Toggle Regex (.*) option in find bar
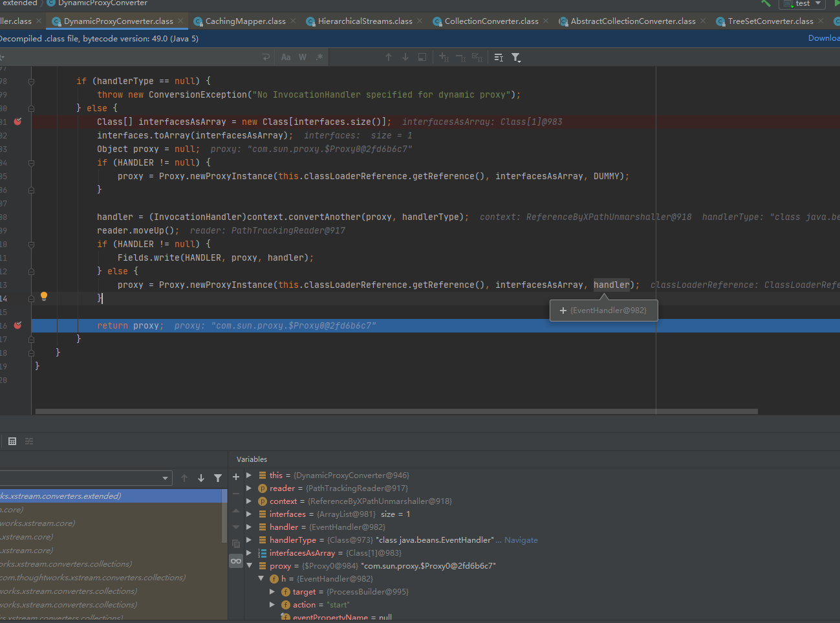840x623 pixels. pos(319,58)
